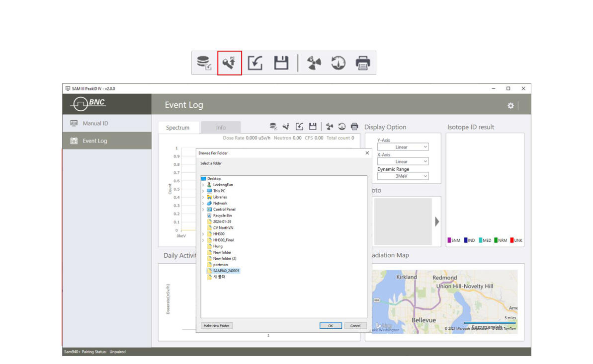Click the Unpaired pairing status in status bar
The image size is (593, 364).
click(118, 352)
